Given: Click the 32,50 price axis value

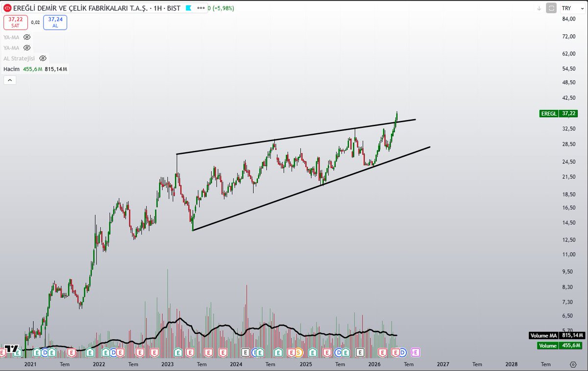Looking at the screenshot, I should [x=568, y=129].
